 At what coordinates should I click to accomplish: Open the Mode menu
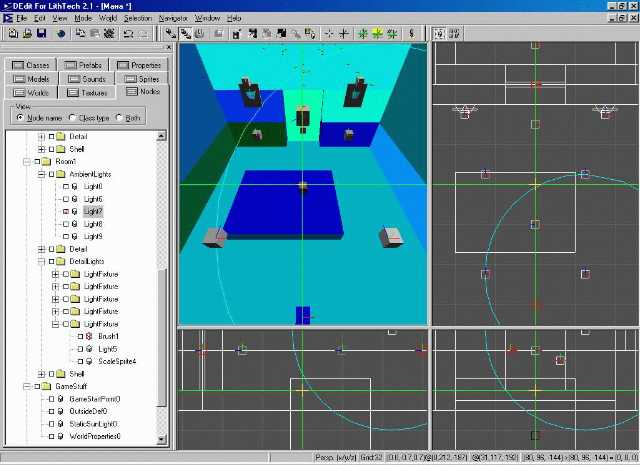click(x=83, y=18)
